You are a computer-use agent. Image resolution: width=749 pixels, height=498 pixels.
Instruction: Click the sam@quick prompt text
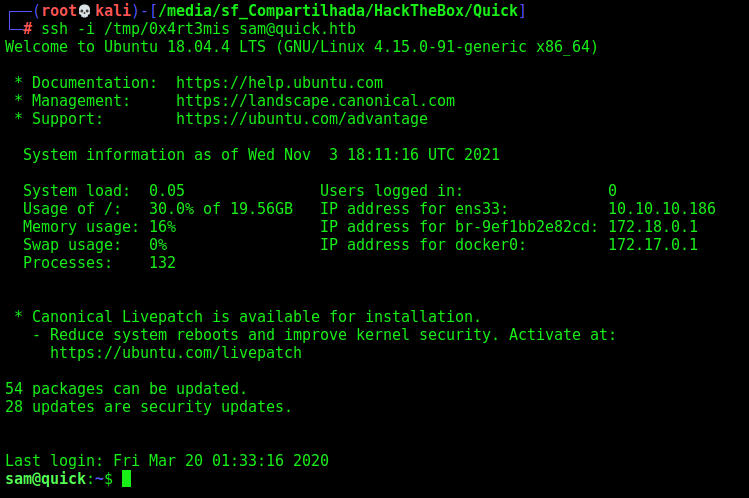[x=45, y=478]
